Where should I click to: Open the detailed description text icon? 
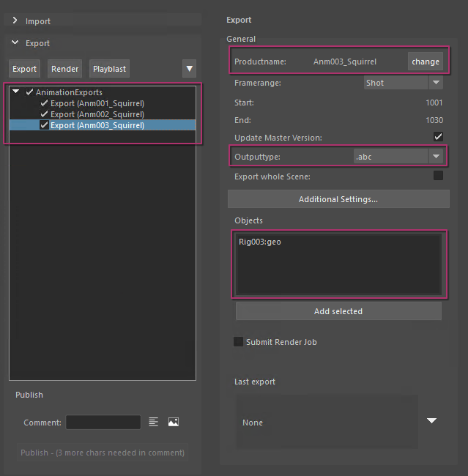[x=153, y=422]
